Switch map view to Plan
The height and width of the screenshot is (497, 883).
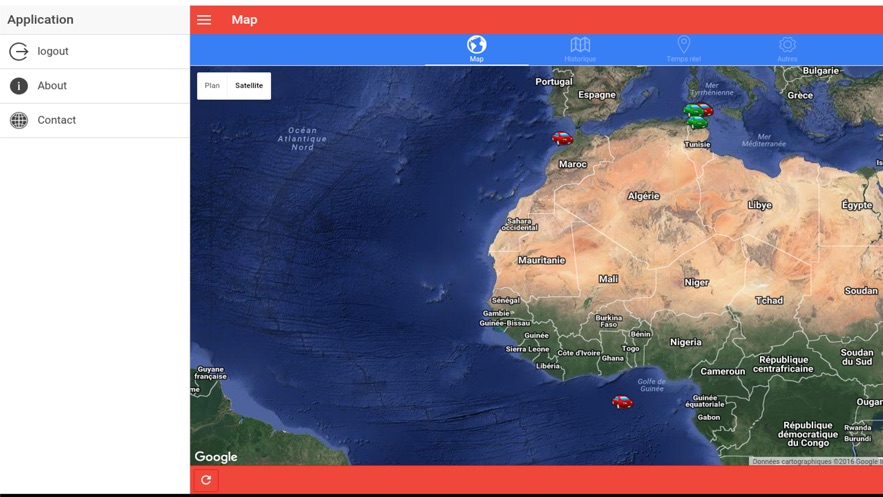212,86
